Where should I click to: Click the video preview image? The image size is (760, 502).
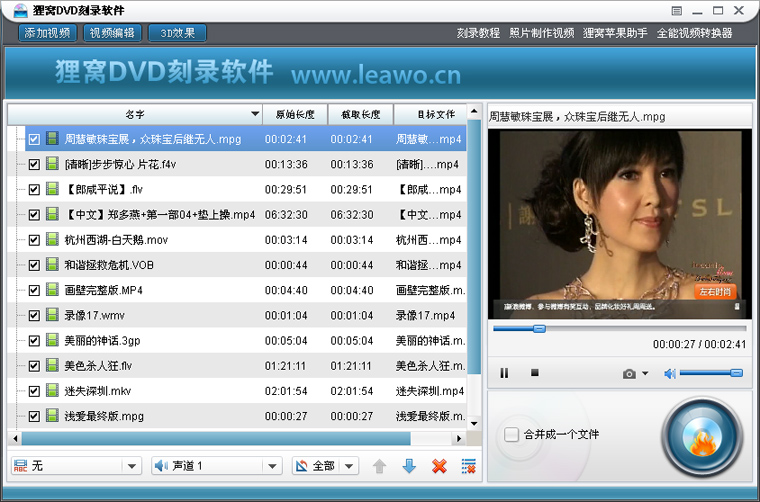point(619,224)
